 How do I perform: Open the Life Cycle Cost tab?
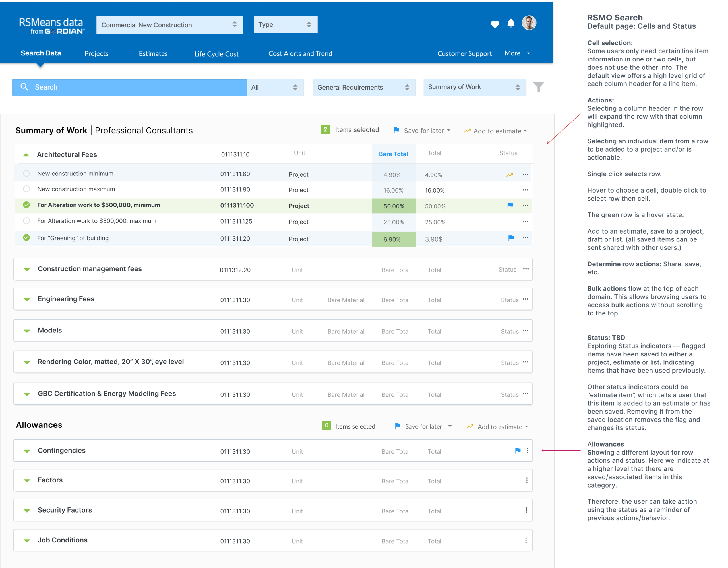click(x=216, y=54)
